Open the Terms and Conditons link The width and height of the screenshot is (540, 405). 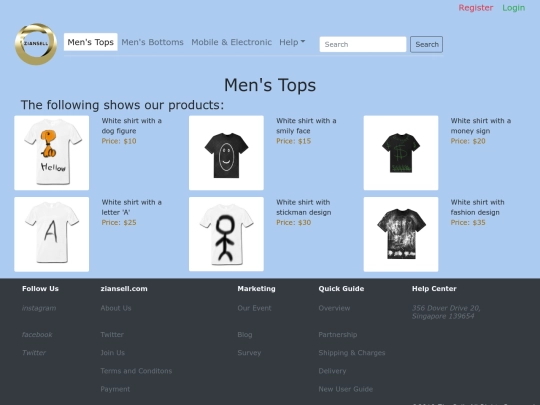pyautogui.click(x=136, y=371)
